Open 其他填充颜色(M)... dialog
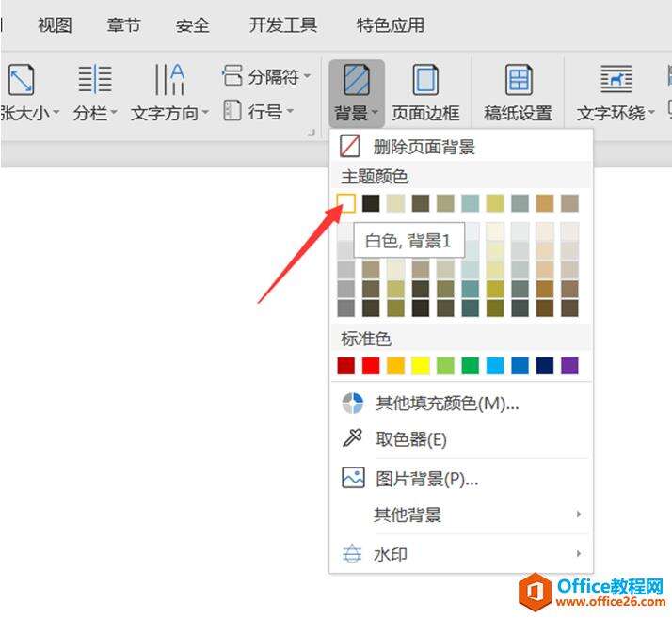672x618 pixels. [x=461, y=403]
